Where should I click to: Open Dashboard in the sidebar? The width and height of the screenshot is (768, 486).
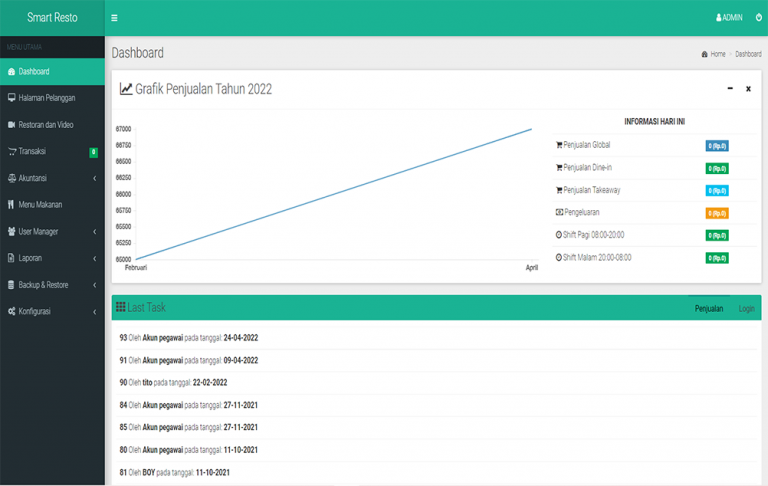click(52, 72)
